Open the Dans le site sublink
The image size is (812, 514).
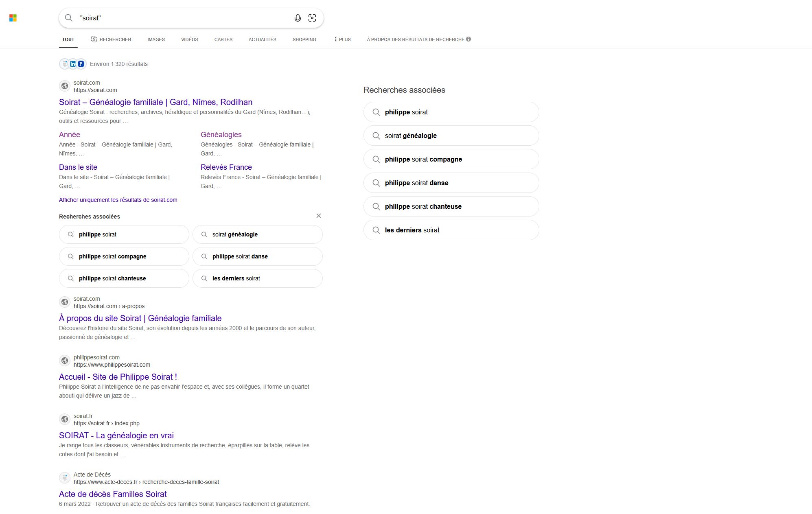[78, 167]
